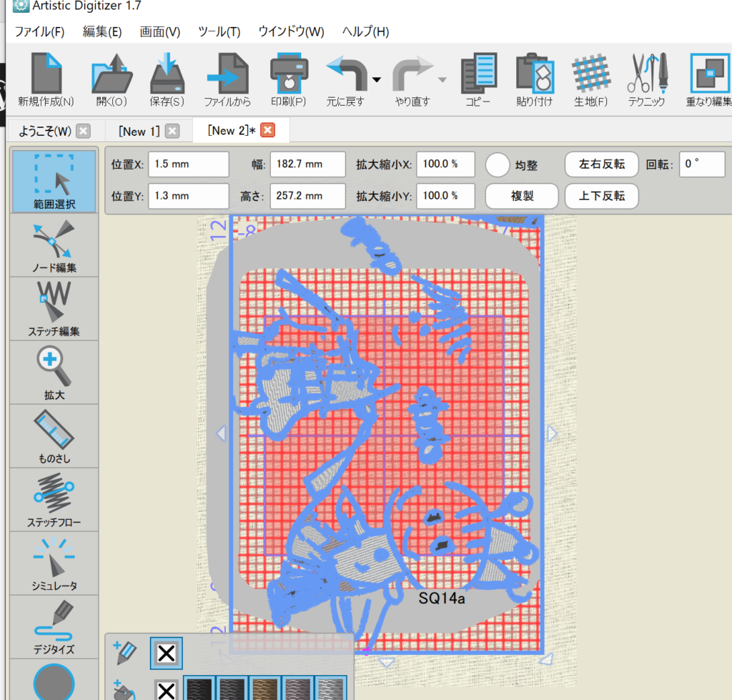Select the ノード編集 node edit tool
This screenshot has width=732, height=700.
tap(54, 245)
